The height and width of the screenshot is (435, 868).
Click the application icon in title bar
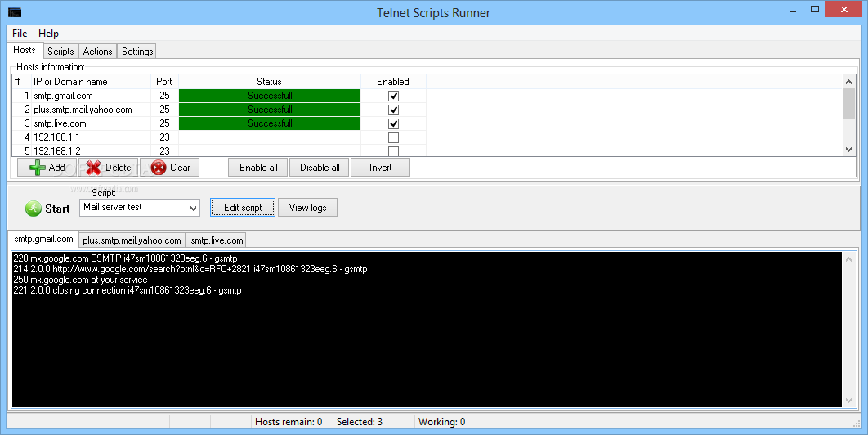pos(15,12)
